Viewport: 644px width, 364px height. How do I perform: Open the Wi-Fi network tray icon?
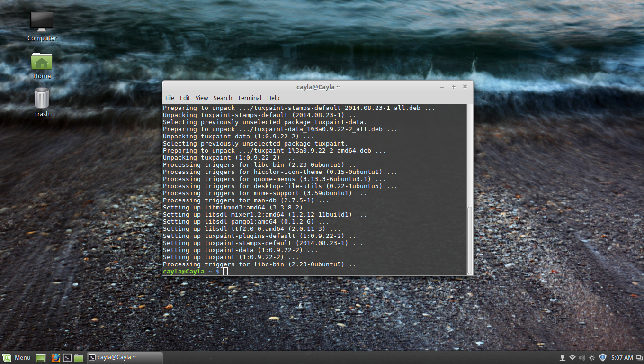point(572,358)
